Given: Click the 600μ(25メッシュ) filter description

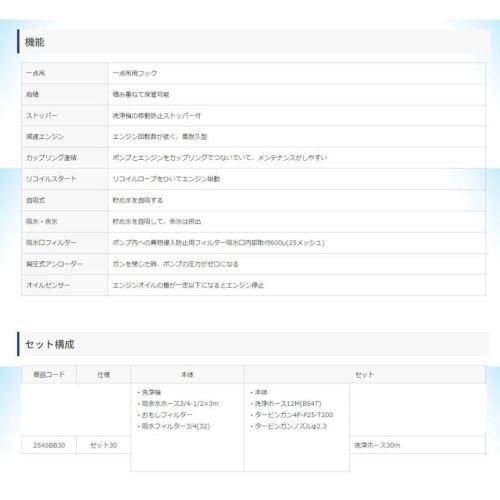Looking at the screenshot, I should (218, 243).
